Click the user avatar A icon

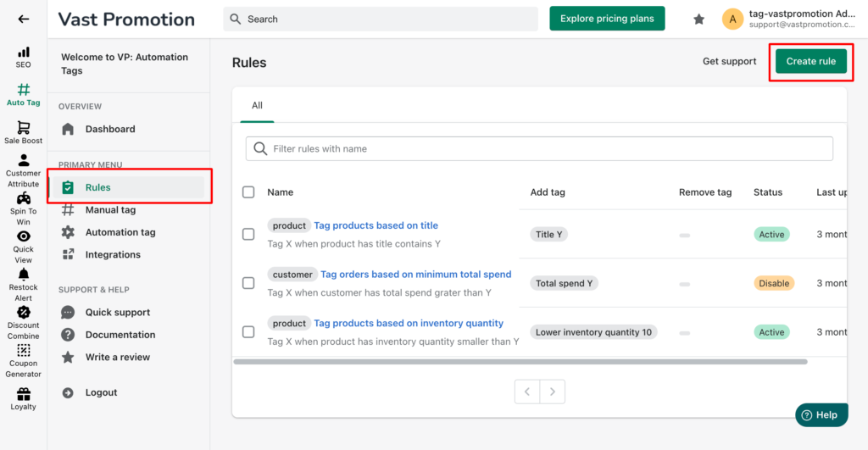(x=732, y=19)
